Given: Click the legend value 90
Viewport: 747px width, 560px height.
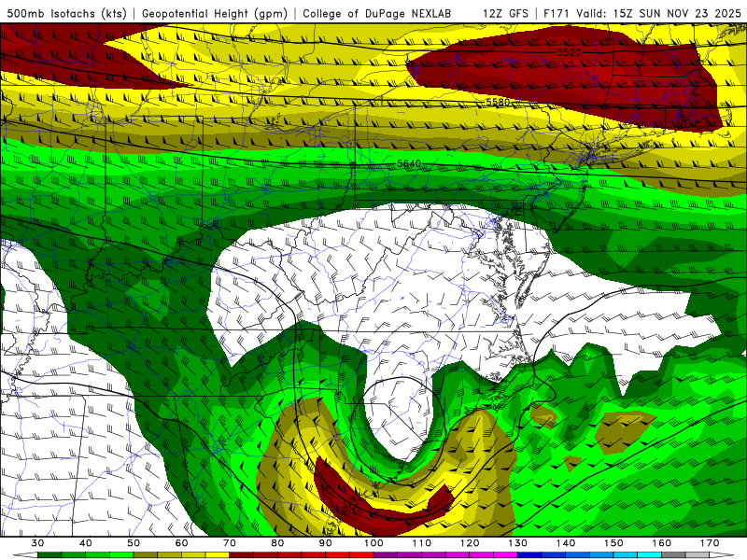Looking at the screenshot, I should [325, 543].
